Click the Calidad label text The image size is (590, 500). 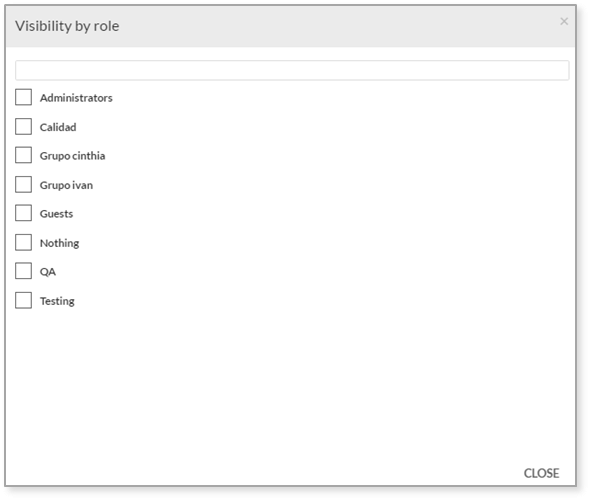(x=58, y=127)
